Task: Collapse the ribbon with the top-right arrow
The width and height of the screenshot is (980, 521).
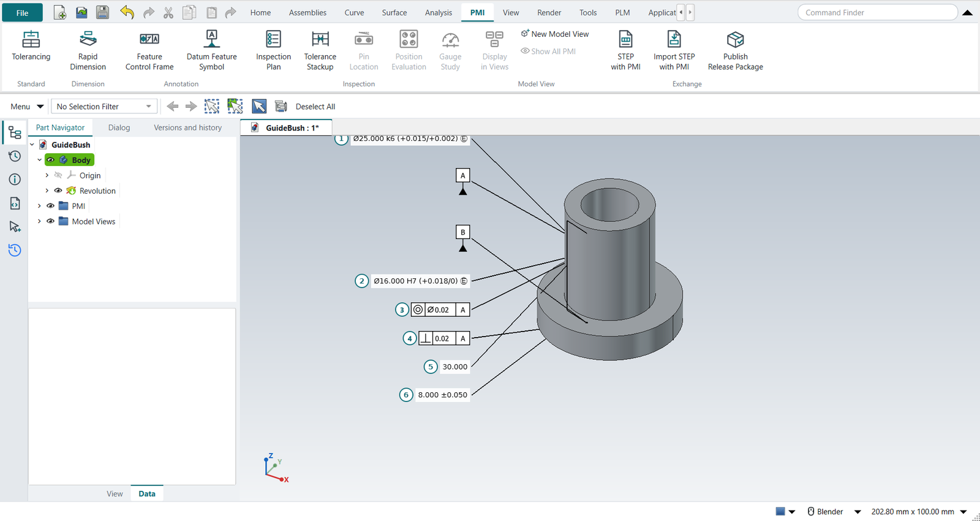Action: tap(968, 12)
